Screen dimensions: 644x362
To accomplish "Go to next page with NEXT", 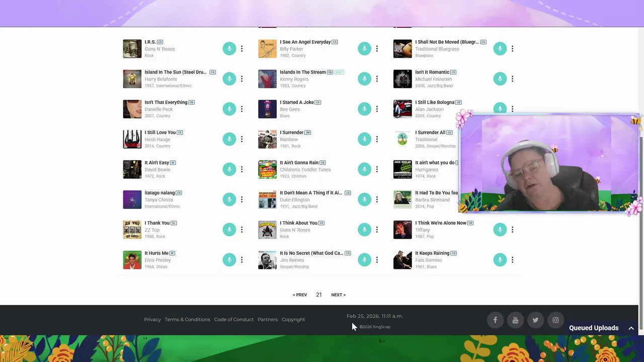I will 338,295.
